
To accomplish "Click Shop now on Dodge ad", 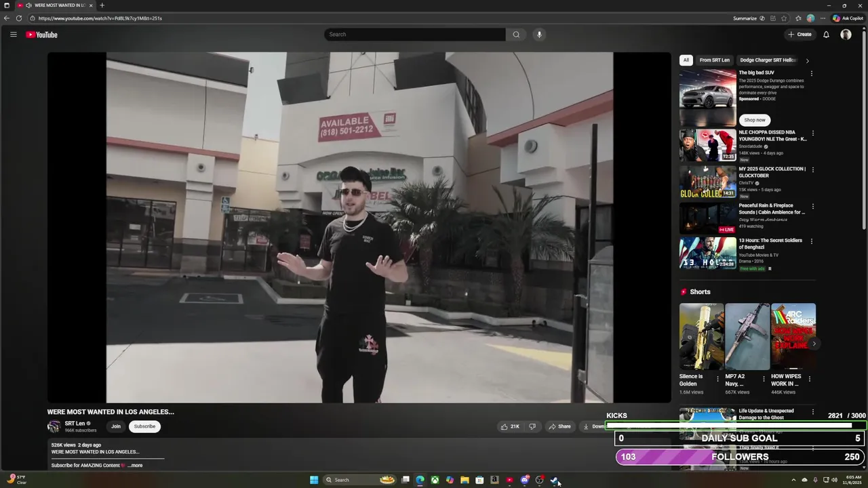I will 755,120.
